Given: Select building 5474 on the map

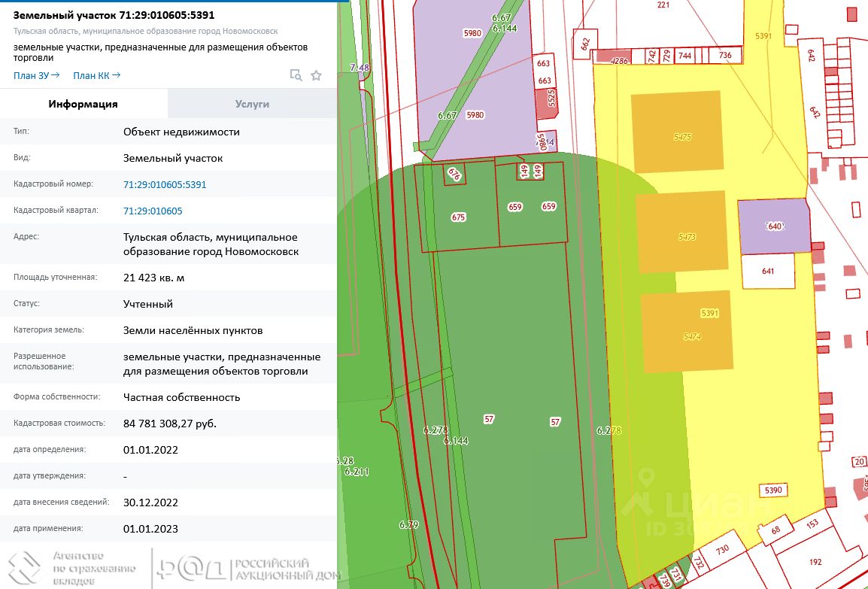Looking at the screenshot, I should [687, 332].
